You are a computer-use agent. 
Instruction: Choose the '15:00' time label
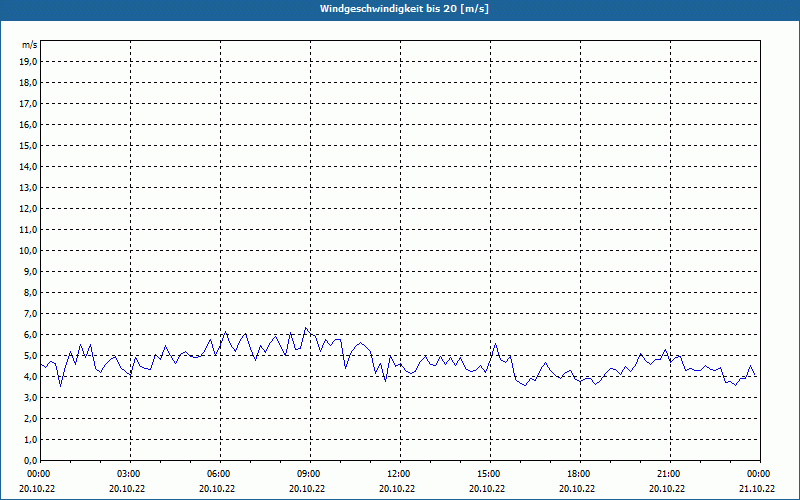[491, 474]
